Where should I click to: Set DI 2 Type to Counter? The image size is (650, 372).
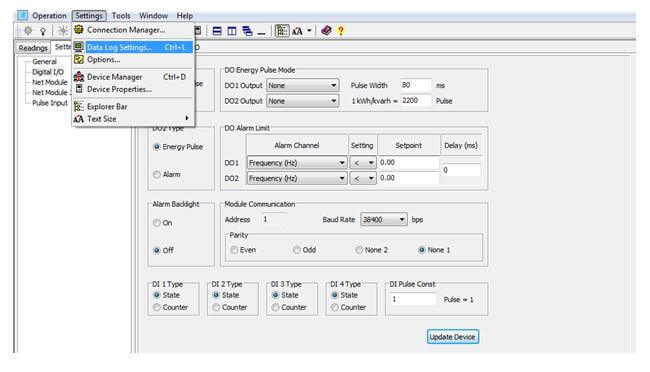coord(216,307)
